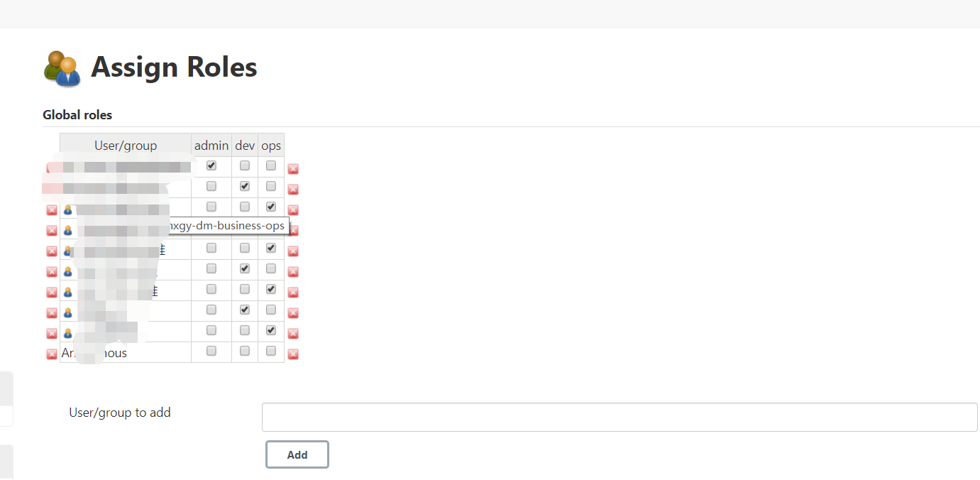Uncheck the admin checkbox in the first row
Viewport: 980px width, 480px height.
coord(211,165)
